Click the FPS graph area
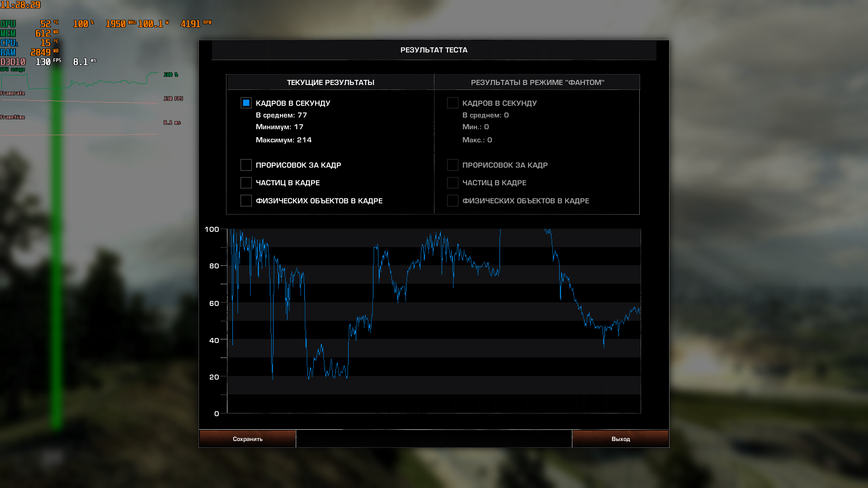868x488 pixels. pyautogui.click(x=434, y=321)
